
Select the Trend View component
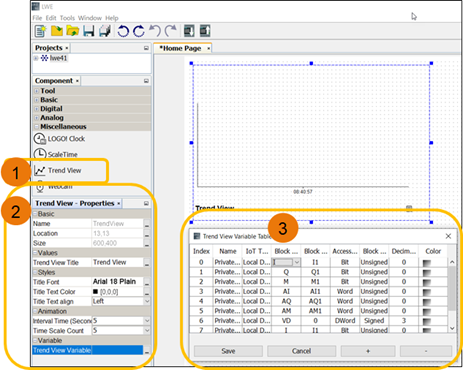58,170
